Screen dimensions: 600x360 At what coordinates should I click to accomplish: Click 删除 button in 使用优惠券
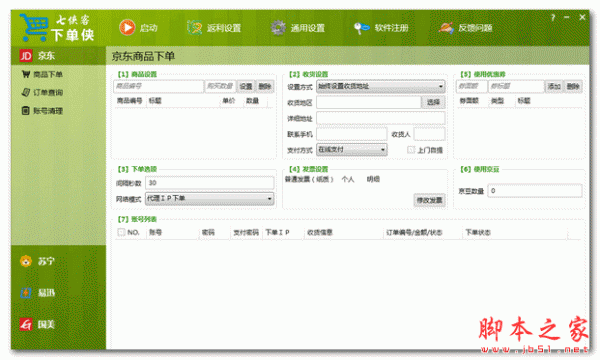coord(573,86)
